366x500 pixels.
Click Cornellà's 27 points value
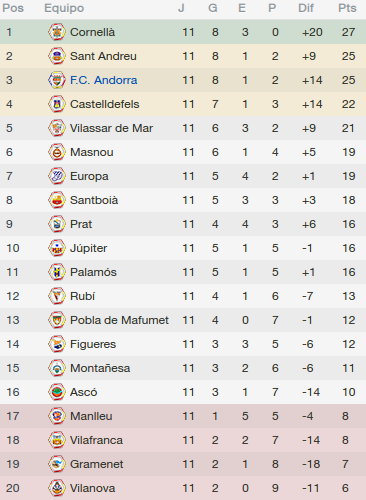point(348,32)
